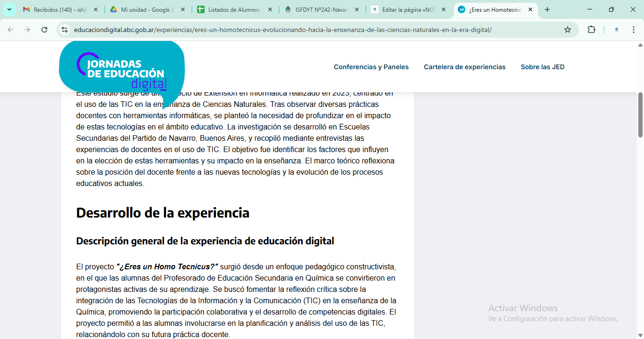Screen dimensions: 644x339
Task: Open the tab search dropdown arrow
Action: [9, 9]
